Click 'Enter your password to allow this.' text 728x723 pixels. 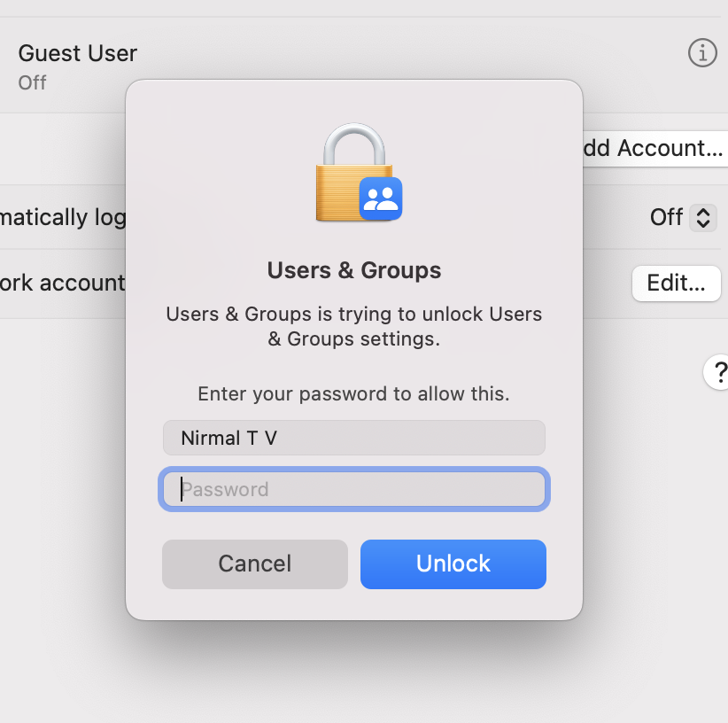pos(353,393)
